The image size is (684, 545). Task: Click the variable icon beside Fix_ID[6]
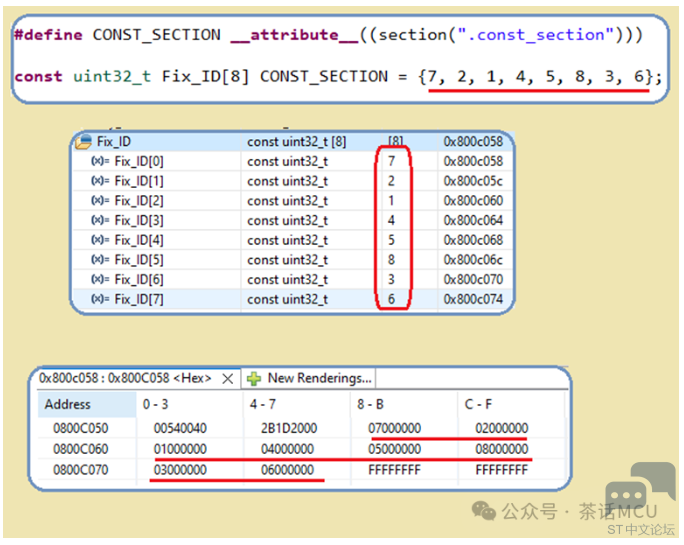99,279
